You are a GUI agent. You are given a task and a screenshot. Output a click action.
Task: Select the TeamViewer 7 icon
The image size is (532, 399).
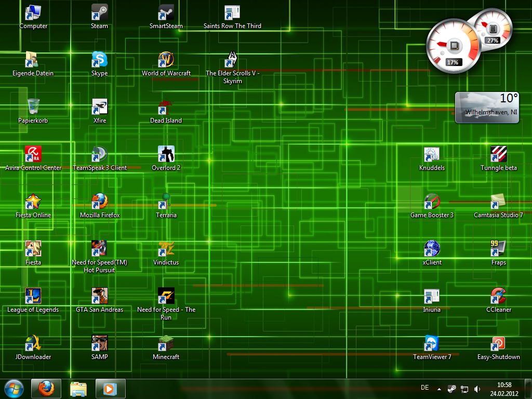432,343
